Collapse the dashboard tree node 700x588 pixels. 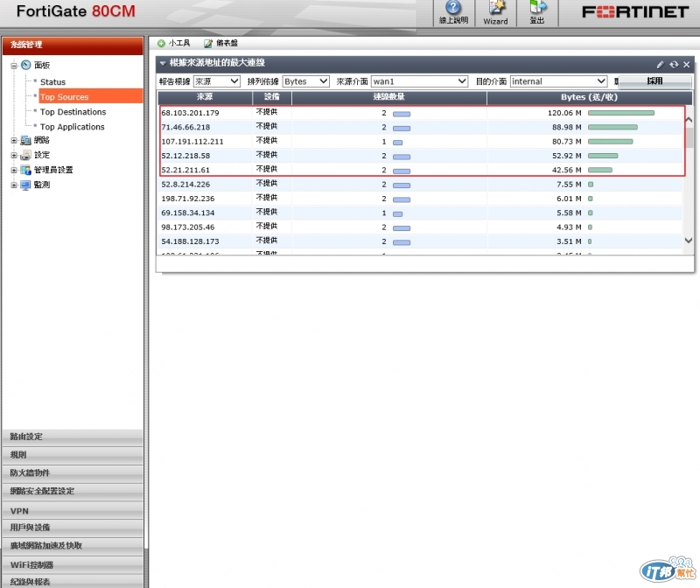14,66
